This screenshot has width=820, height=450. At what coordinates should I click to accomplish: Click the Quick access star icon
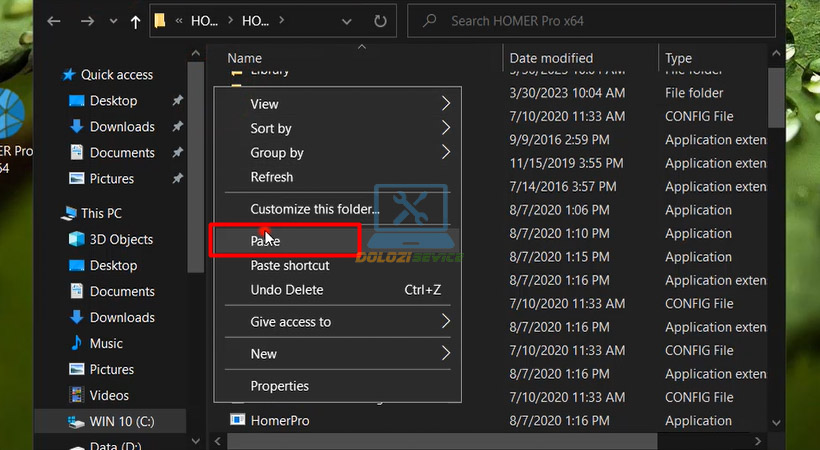[69, 75]
